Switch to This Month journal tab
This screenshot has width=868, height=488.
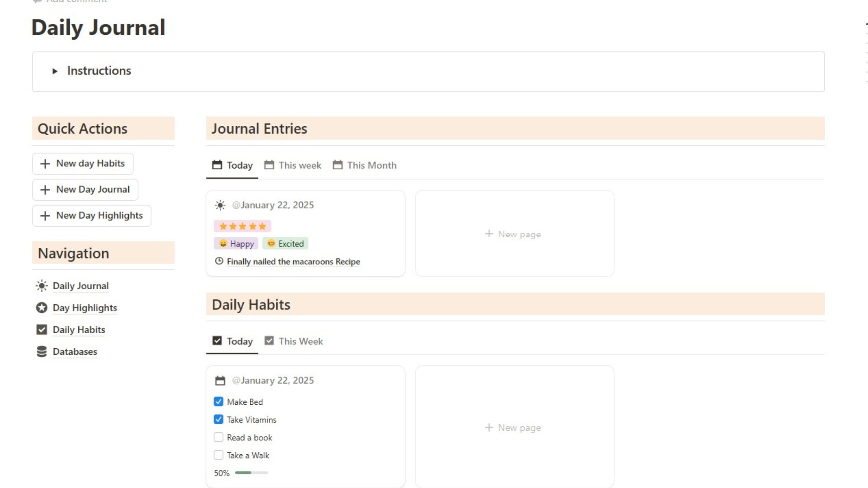(365, 165)
